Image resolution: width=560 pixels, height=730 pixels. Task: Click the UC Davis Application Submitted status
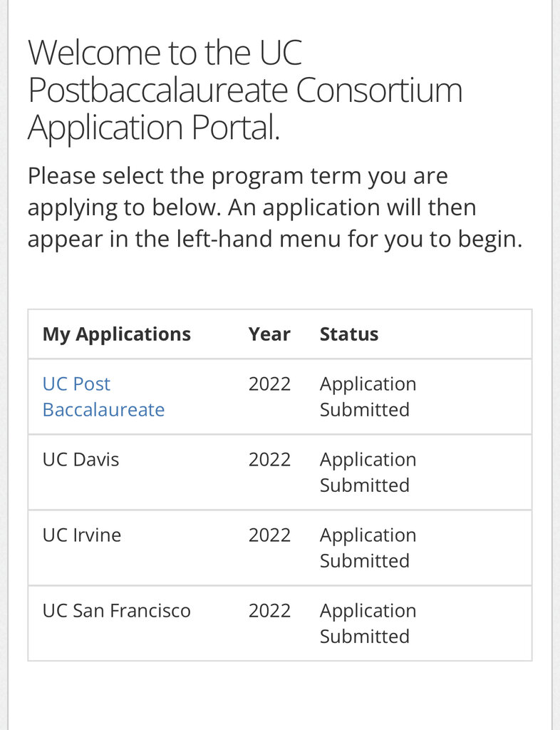click(368, 473)
